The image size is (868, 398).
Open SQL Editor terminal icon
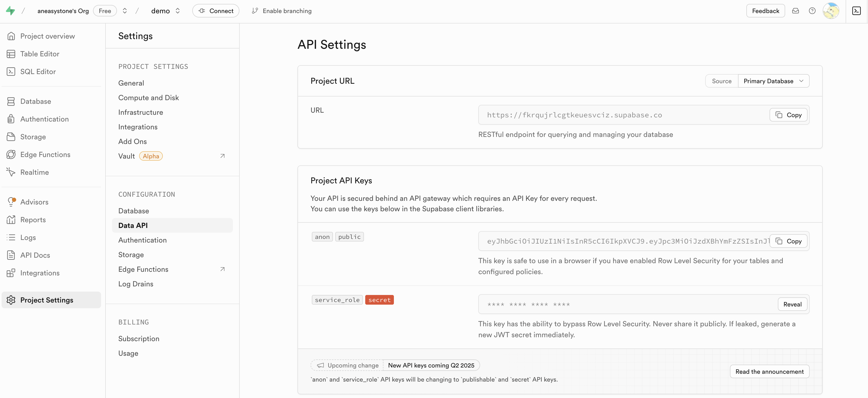[x=11, y=71]
